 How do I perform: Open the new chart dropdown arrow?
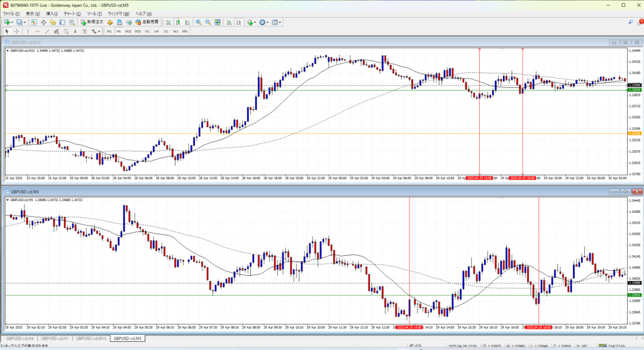pyautogui.click(x=13, y=22)
